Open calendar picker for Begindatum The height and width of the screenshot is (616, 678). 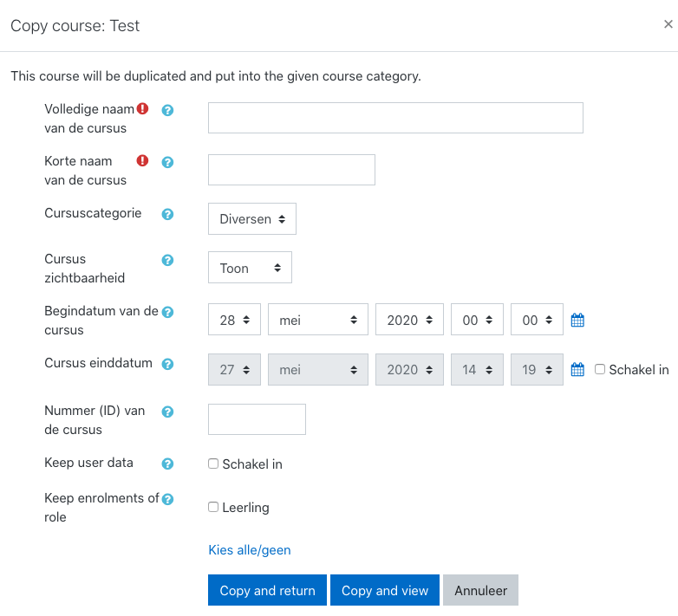pyautogui.click(x=577, y=320)
